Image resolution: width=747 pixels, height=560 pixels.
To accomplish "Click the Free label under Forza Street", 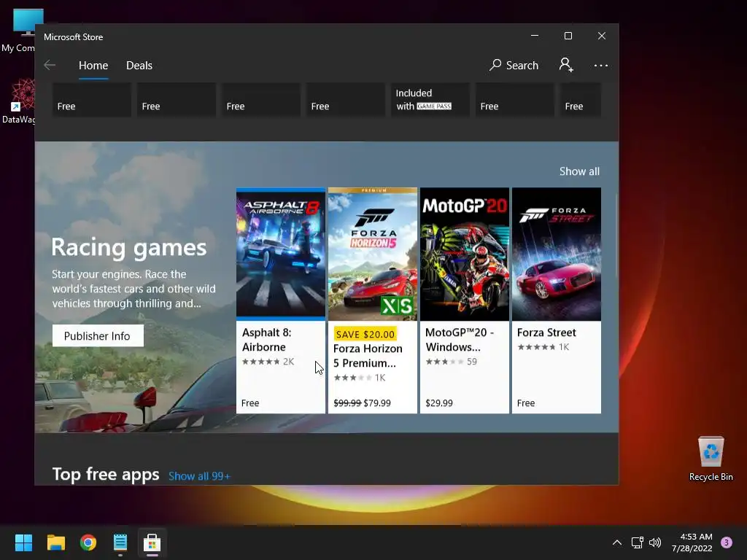I will point(526,403).
